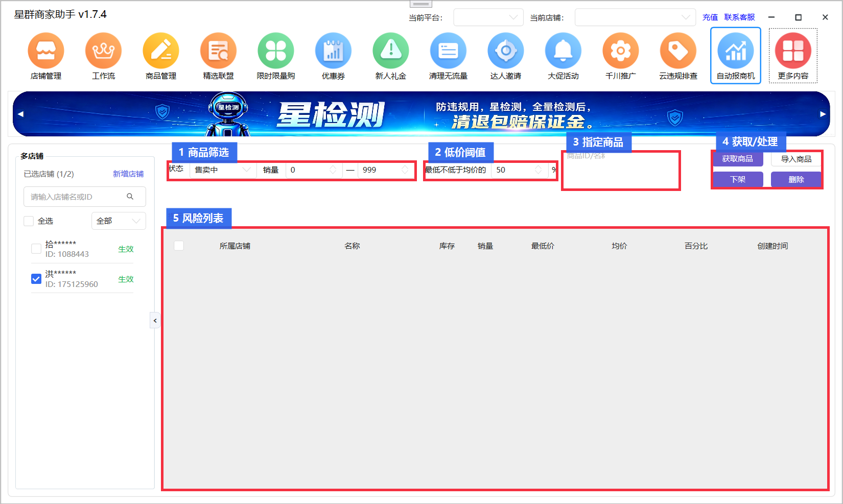Focus the 请输入店铺名或ID search field

[x=85, y=197]
